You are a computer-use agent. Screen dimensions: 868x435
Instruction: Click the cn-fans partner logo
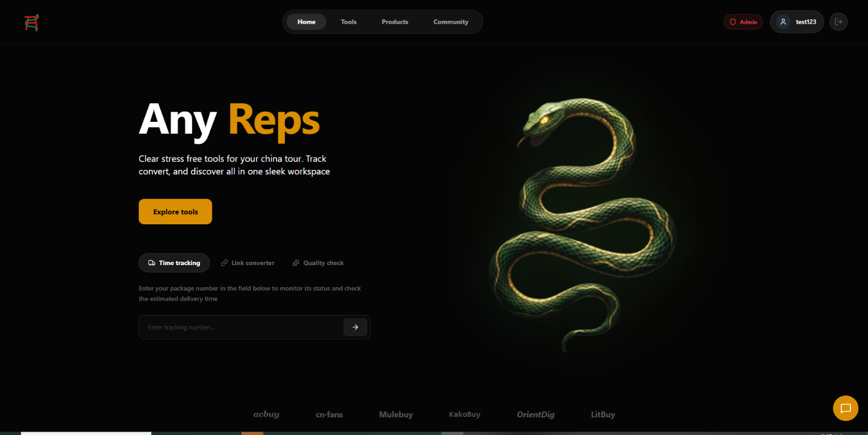[329, 415]
